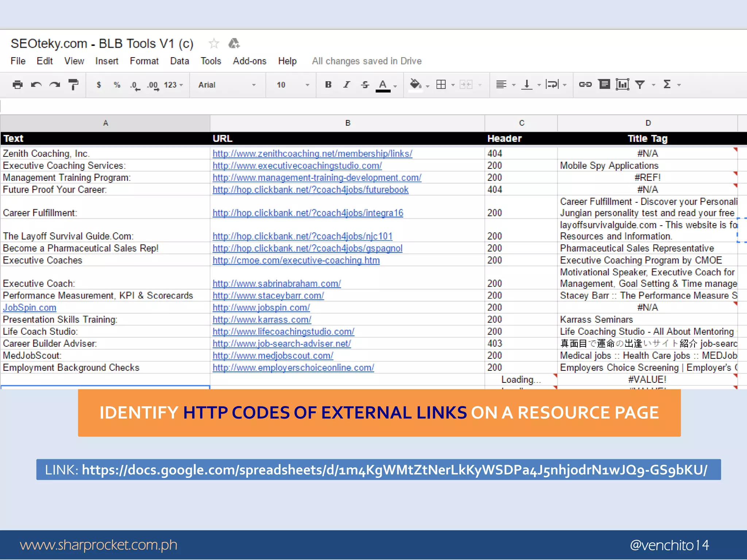
Task: Expand the fill color dropdown arrow
Action: (428, 86)
